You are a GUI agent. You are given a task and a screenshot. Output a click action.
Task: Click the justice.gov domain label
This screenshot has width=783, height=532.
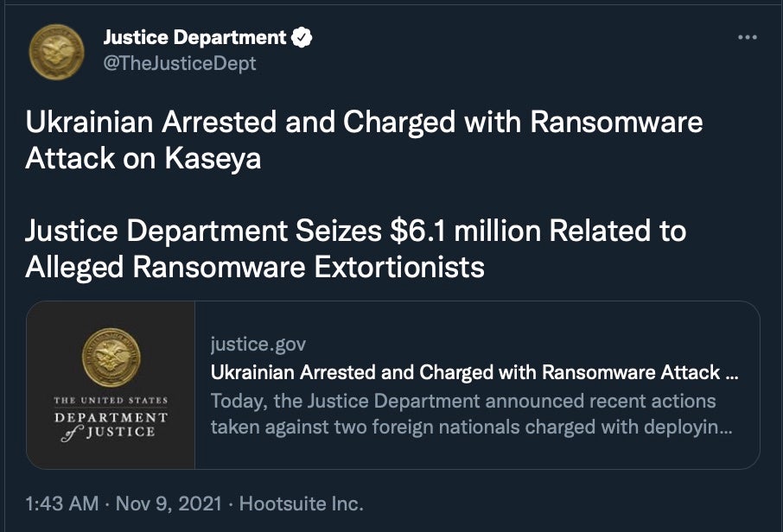[258, 345]
